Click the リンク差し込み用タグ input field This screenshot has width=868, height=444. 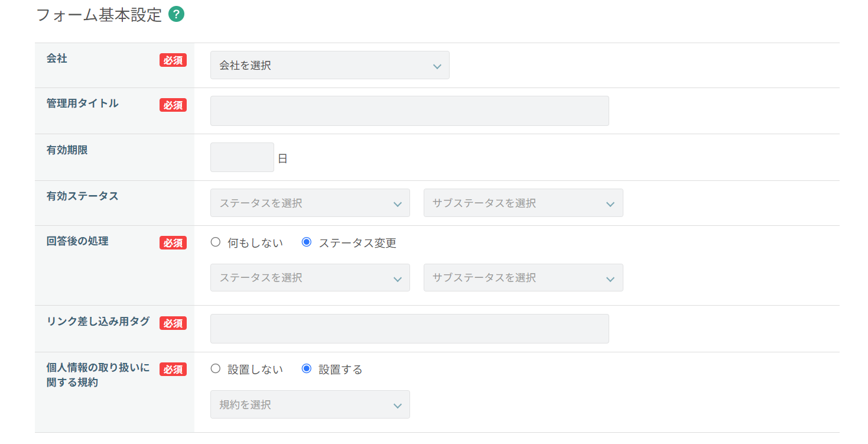click(x=409, y=329)
